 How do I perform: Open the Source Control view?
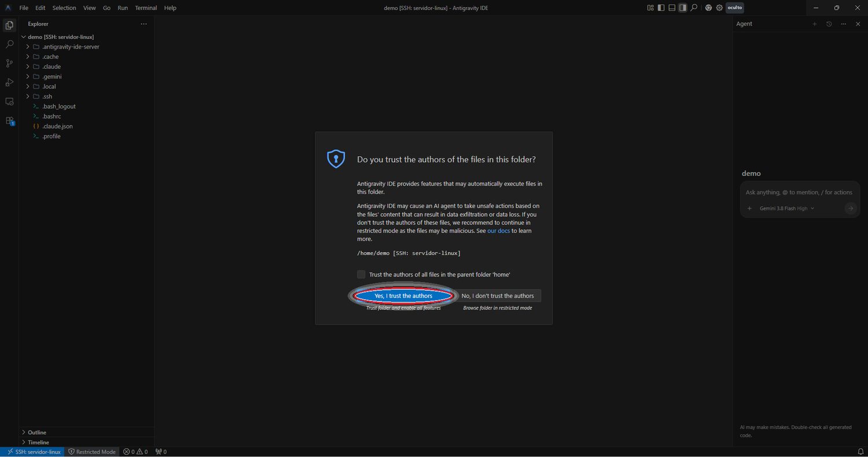tap(9, 63)
